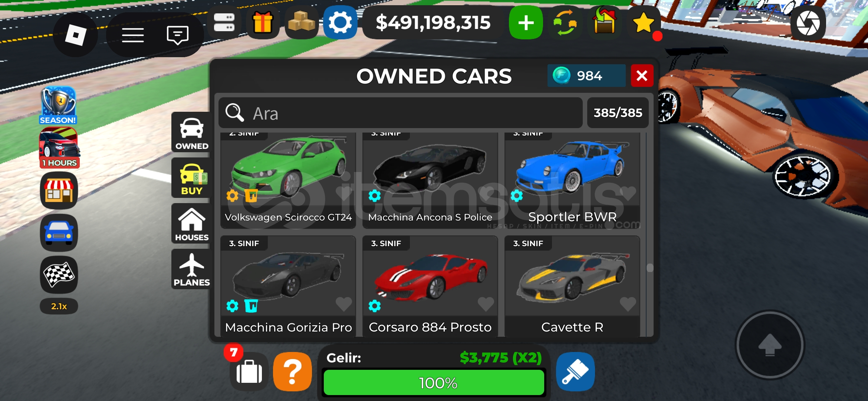Image resolution: width=868 pixels, height=401 pixels.
Task: Expand the hamburger menu
Action: point(133,35)
